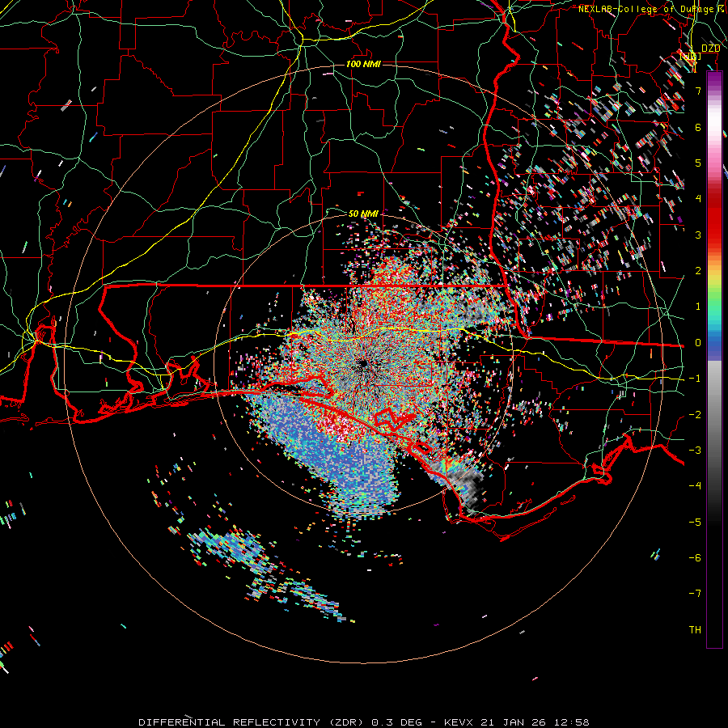Click the radar site center null point

click(363, 364)
